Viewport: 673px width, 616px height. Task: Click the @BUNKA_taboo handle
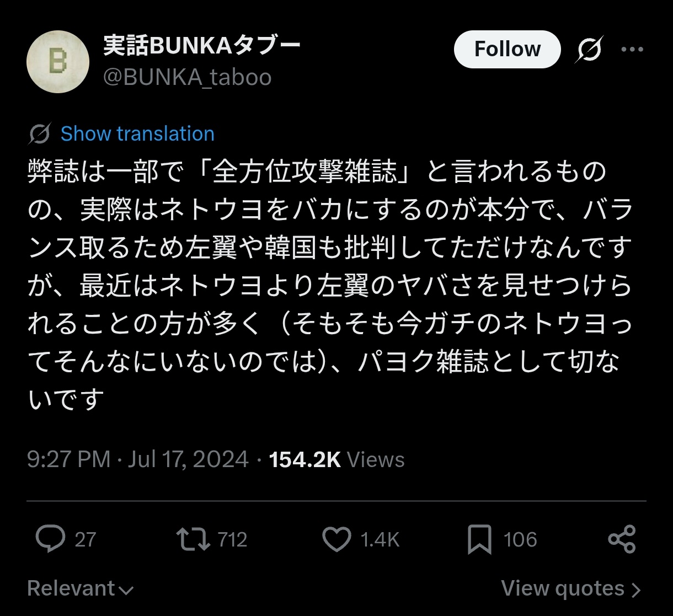188,78
